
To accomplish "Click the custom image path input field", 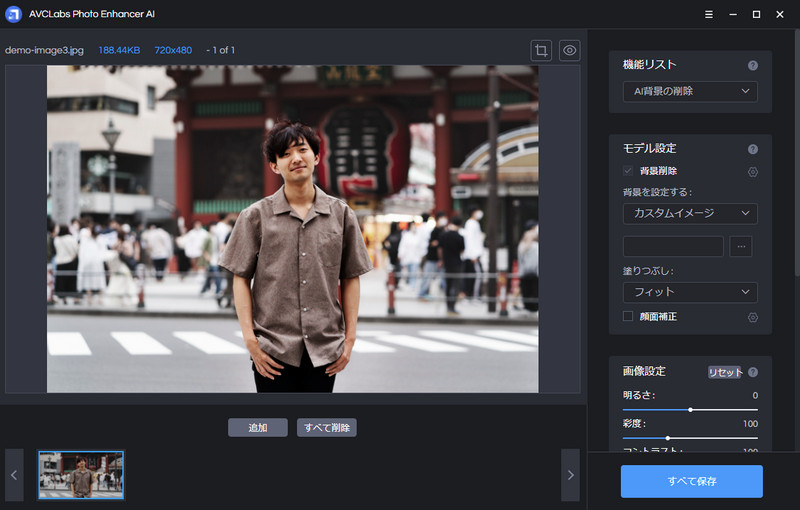I will [x=673, y=246].
